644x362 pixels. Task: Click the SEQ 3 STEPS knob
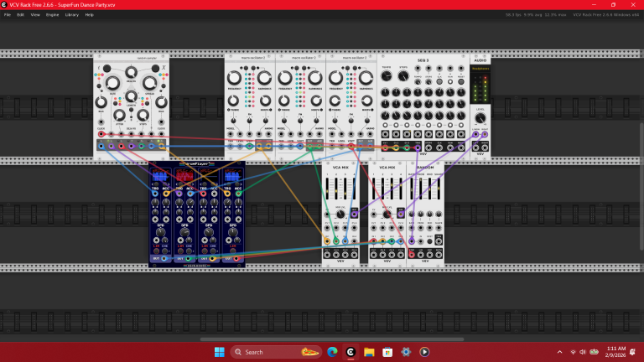tap(403, 76)
